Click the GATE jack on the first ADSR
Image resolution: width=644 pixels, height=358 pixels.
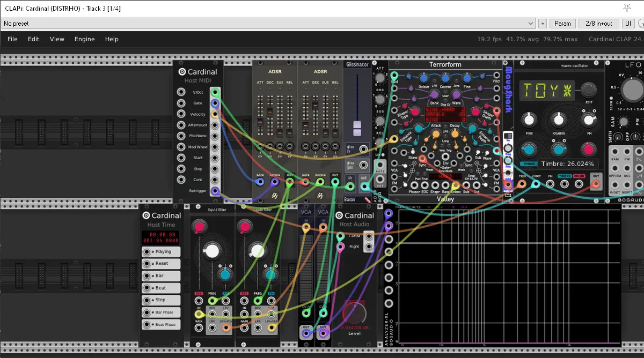pos(260,182)
